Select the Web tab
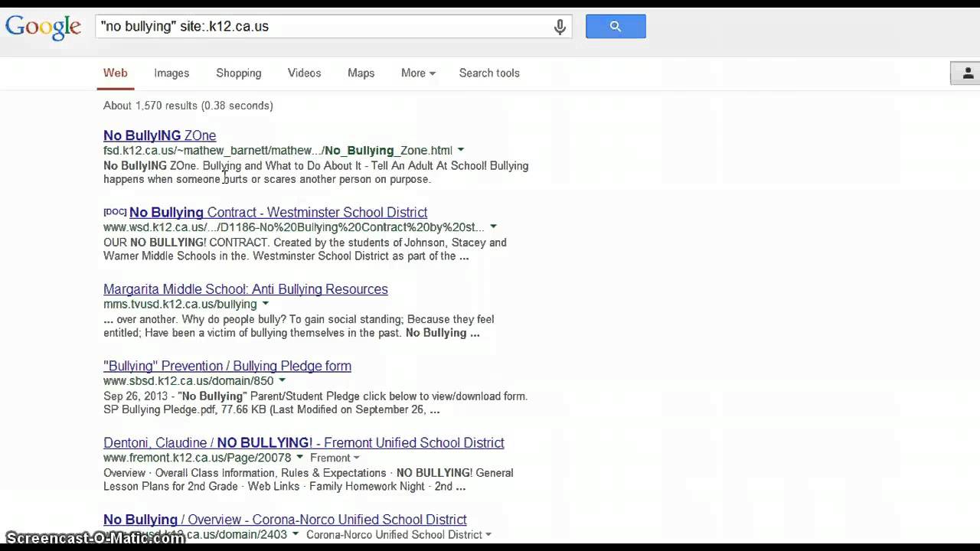The image size is (980, 551). tap(116, 73)
